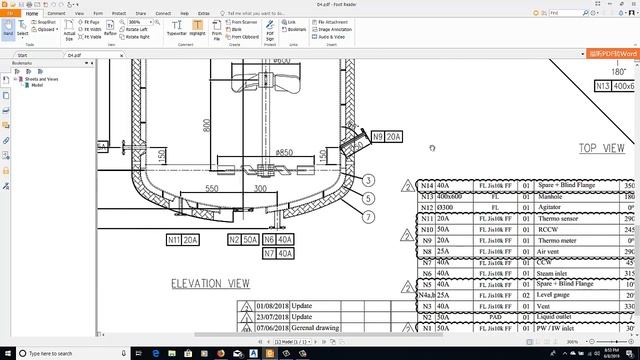This screenshot has height=360, width=640.
Task: Create PDF From File
Action: tap(217, 30)
